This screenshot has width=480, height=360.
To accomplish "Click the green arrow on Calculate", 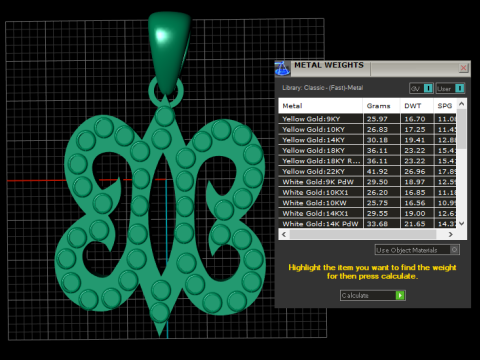I will pyautogui.click(x=400, y=295).
